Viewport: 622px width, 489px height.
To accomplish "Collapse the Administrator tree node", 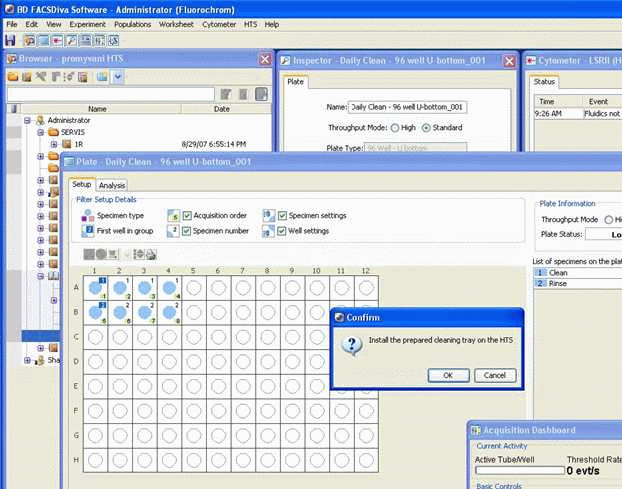I will [27, 120].
